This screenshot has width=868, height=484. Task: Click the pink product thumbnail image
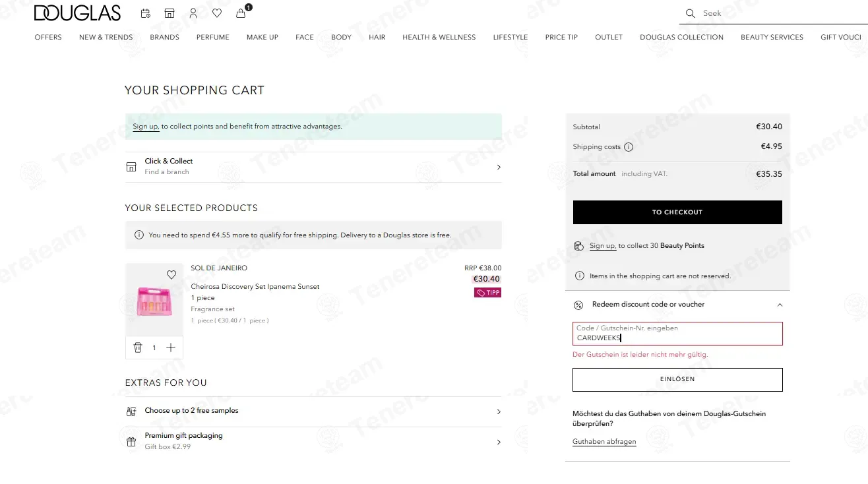coord(154,300)
